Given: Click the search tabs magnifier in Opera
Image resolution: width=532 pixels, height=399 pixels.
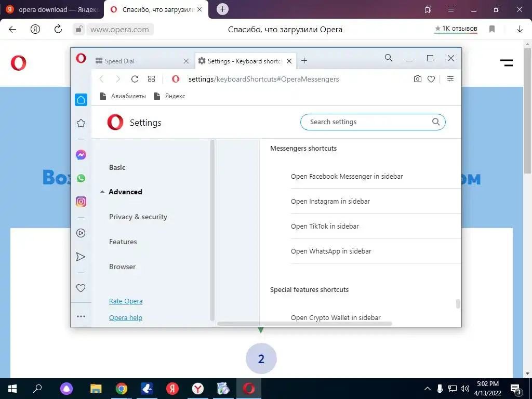Looking at the screenshot, I should 389,58.
